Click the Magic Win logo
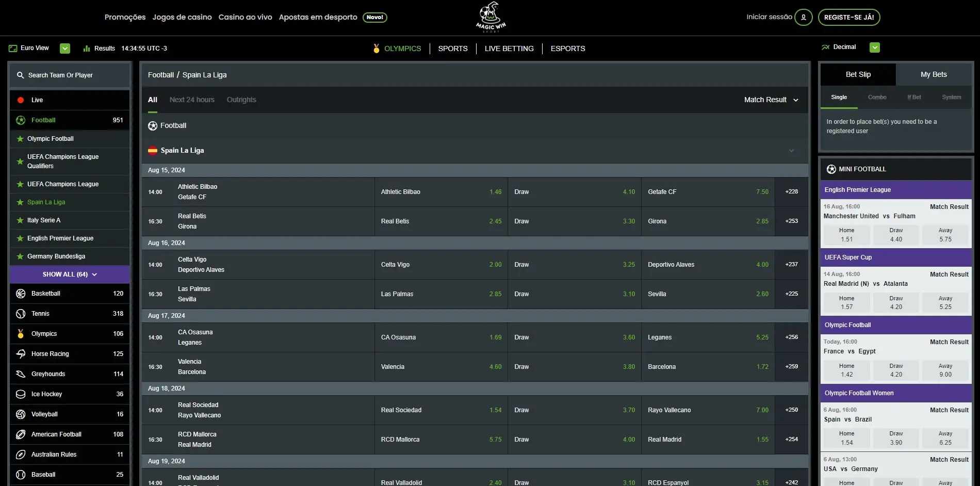 click(491, 17)
